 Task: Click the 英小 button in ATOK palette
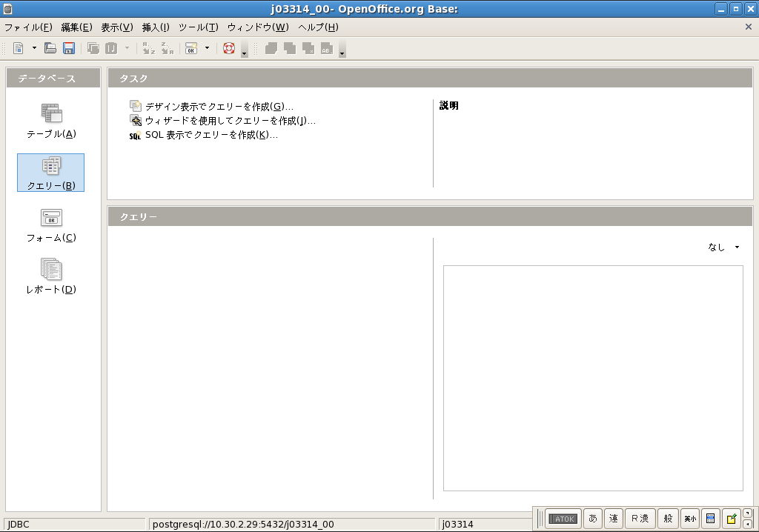point(690,519)
